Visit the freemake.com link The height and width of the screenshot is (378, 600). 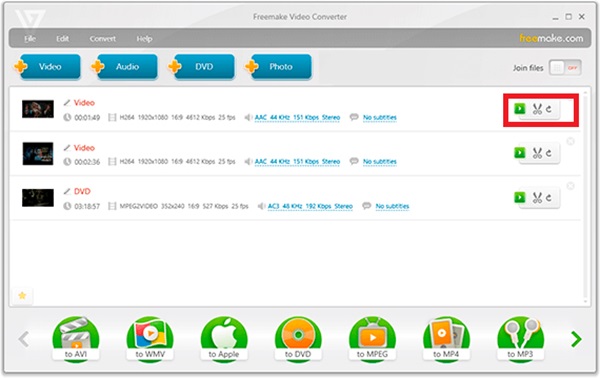coord(551,38)
